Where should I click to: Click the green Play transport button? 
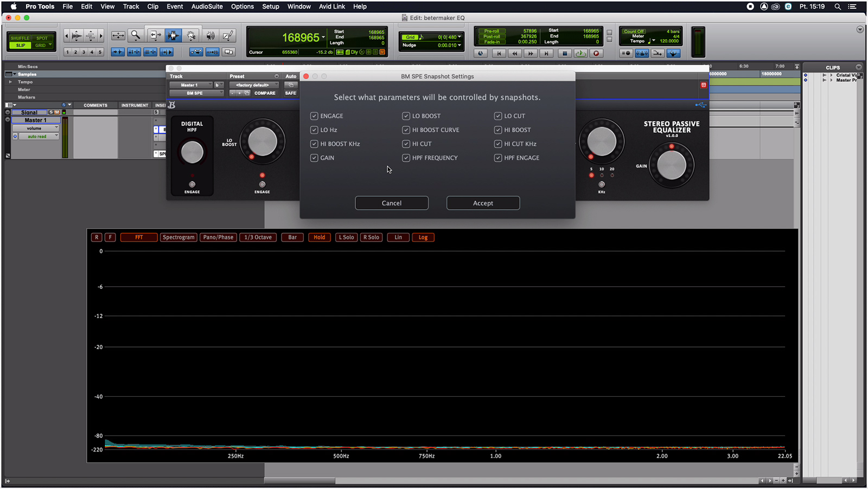pyautogui.click(x=580, y=53)
